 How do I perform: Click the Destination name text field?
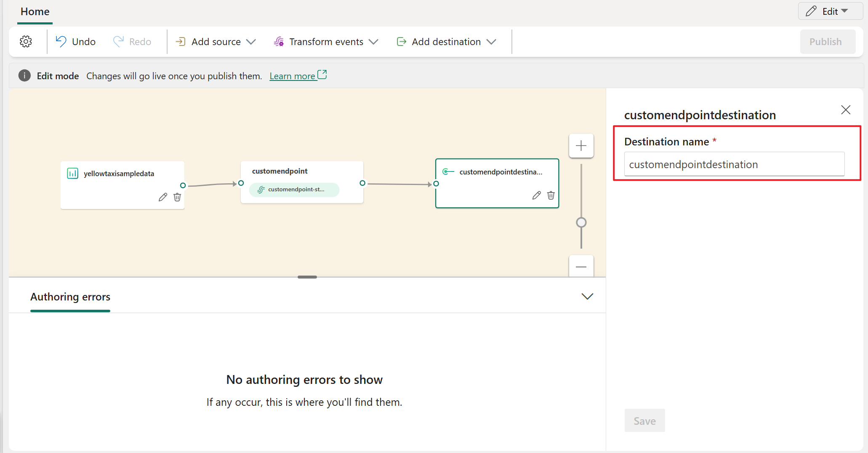pyautogui.click(x=734, y=164)
